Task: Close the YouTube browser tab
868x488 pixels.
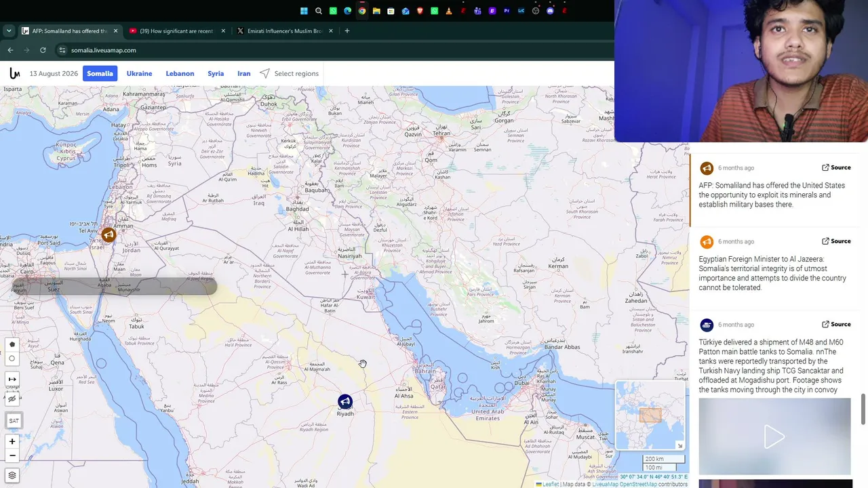Action: pos(223,31)
